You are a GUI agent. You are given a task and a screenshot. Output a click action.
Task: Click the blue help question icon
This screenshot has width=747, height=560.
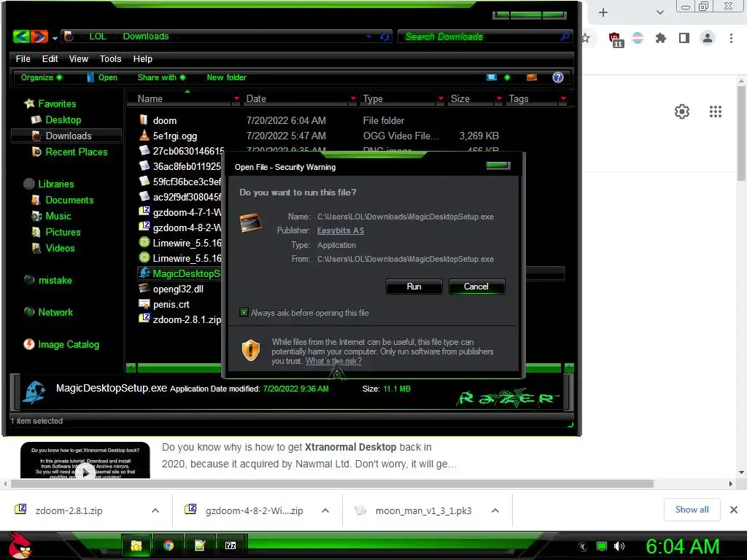(x=558, y=77)
